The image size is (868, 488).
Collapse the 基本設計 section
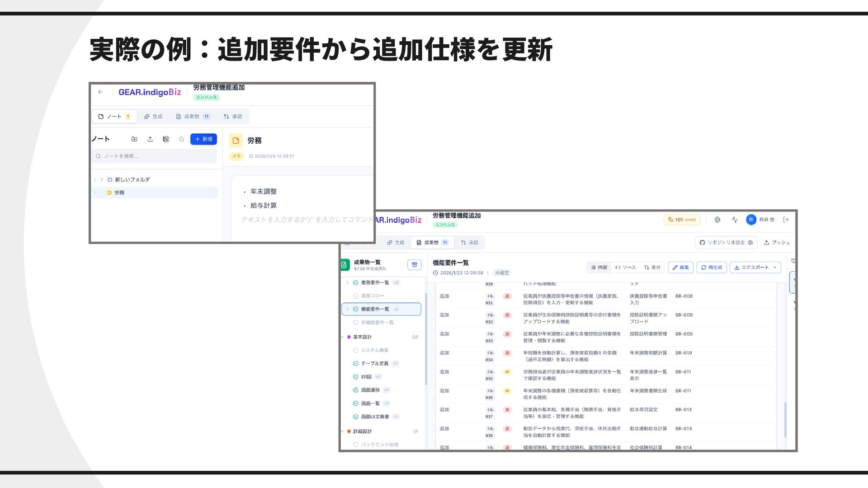(342, 337)
